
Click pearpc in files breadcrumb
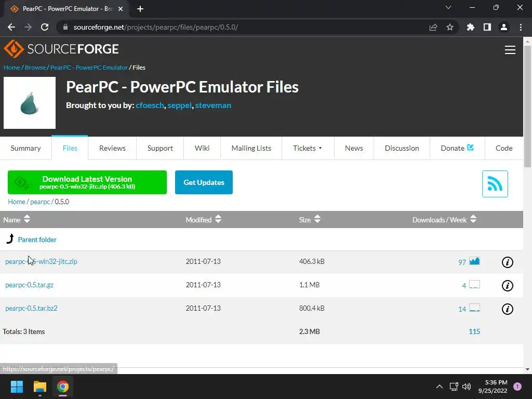coord(40,202)
